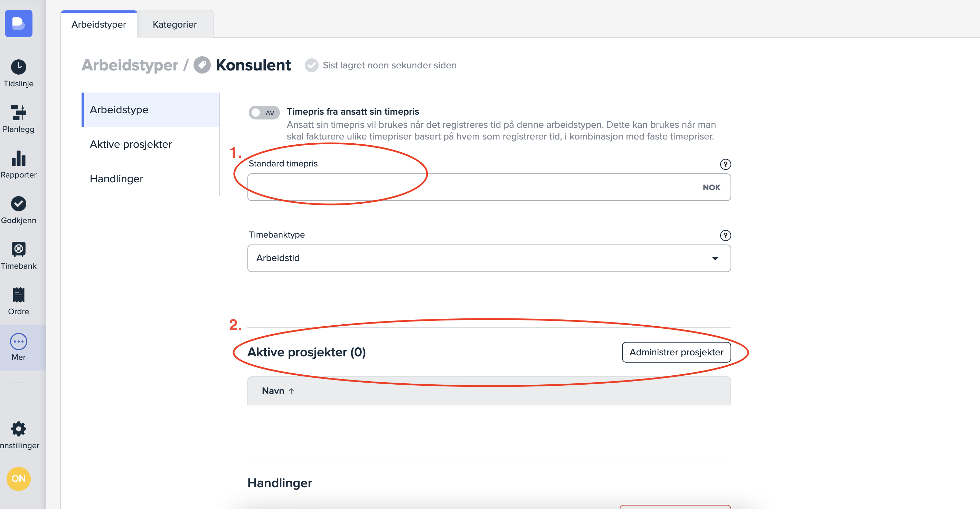Select Aktive prosjekter in side menu
This screenshot has width=980, height=509.
[x=131, y=144]
